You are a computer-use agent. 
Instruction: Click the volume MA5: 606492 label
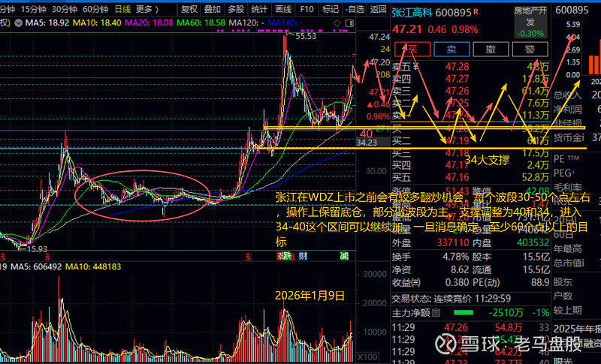click(x=36, y=266)
